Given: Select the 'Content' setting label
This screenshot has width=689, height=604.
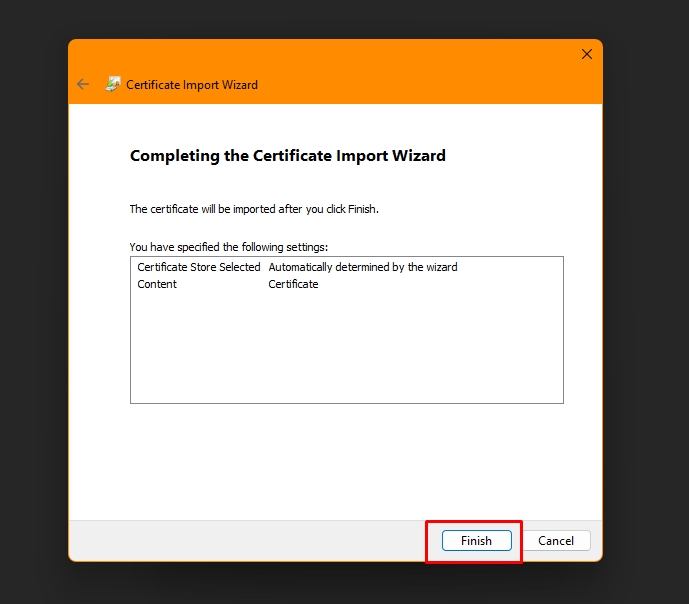Looking at the screenshot, I should [x=157, y=284].
